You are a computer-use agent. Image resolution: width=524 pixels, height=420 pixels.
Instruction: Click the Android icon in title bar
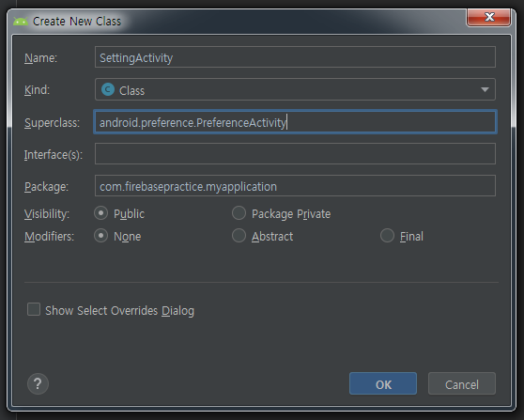(21, 22)
